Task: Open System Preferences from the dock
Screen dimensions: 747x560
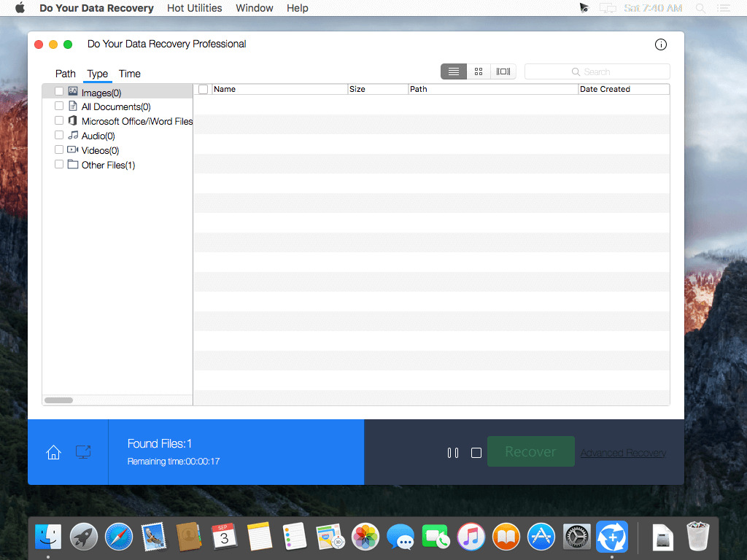Action: (x=576, y=537)
